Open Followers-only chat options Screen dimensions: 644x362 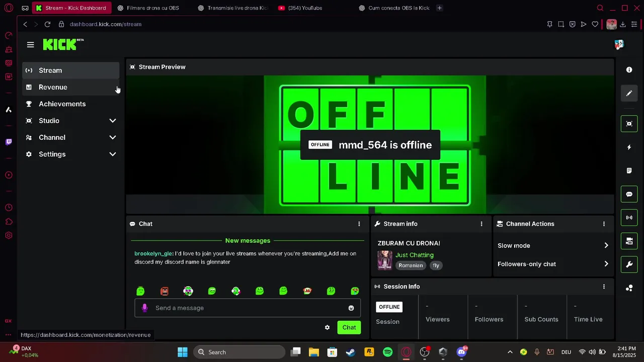[x=553, y=264]
